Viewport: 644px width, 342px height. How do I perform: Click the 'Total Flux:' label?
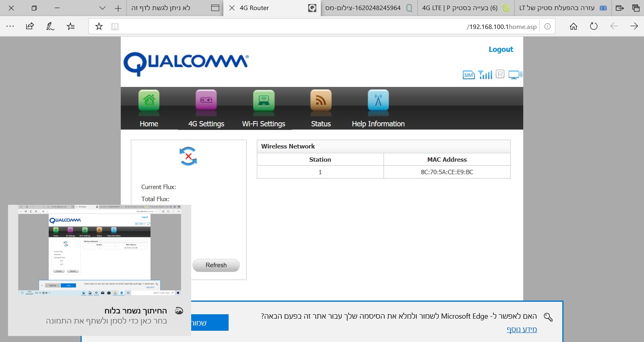coord(155,199)
